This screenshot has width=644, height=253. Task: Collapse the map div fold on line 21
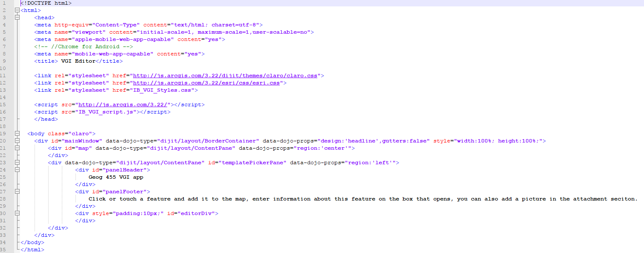pyautogui.click(x=17, y=148)
